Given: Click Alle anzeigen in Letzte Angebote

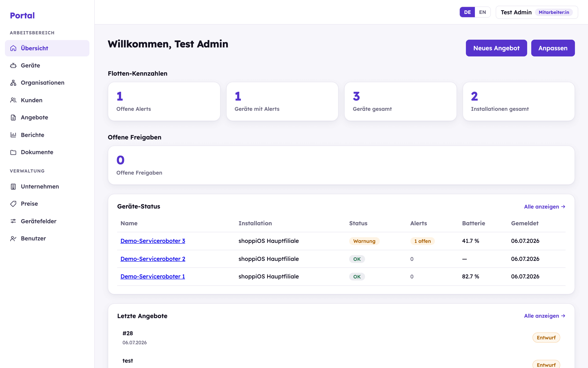Looking at the screenshot, I should 545,316.
